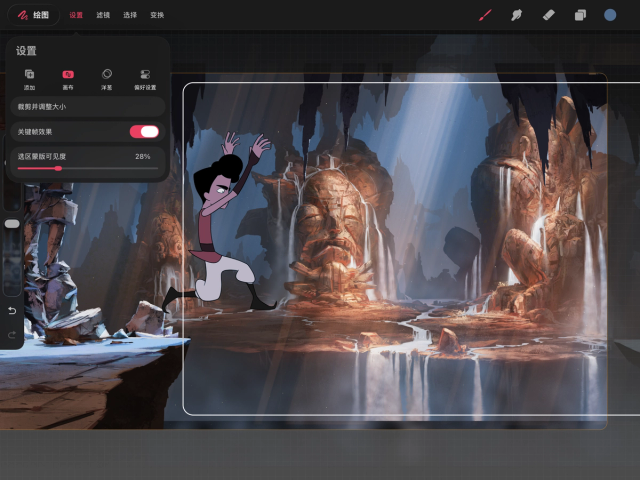Click the 选区蒙版可见度 slider track
This screenshot has height=480, width=640.
click(x=87, y=168)
